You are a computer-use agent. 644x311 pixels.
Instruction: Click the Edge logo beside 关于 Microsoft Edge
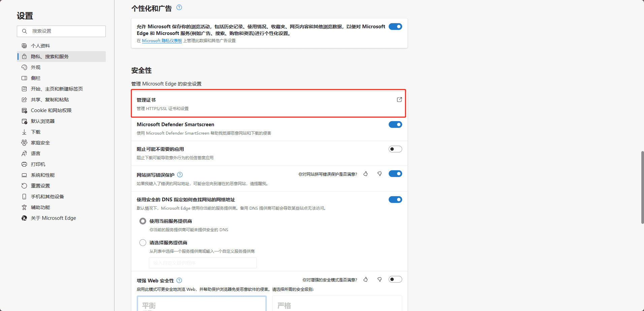click(x=24, y=218)
